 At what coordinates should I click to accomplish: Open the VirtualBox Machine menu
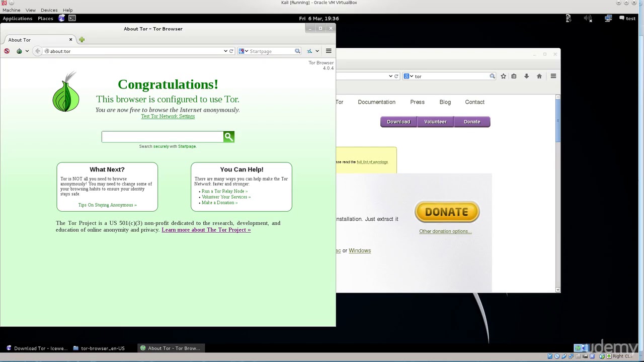pyautogui.click(x=12, y=10)
